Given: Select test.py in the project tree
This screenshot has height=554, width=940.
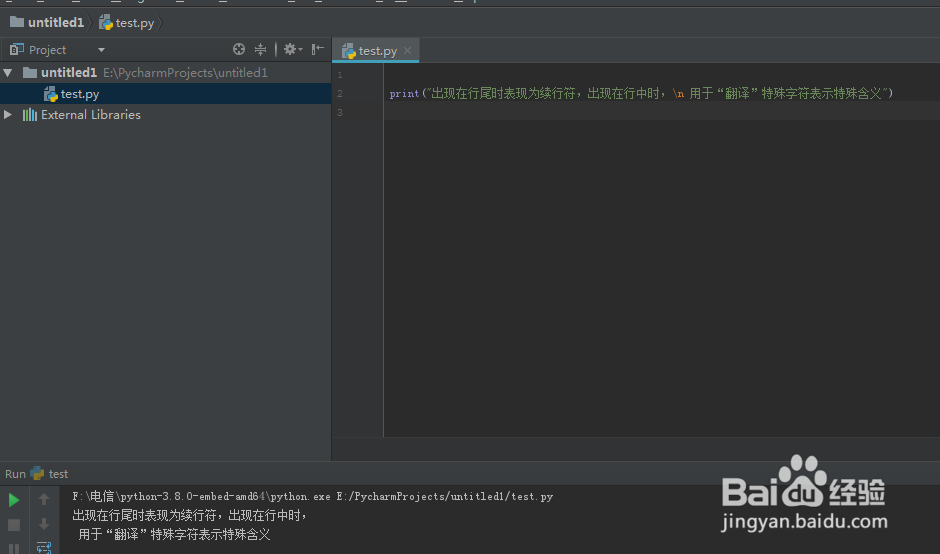Looking at the screenshot, I should click(165, 94).
